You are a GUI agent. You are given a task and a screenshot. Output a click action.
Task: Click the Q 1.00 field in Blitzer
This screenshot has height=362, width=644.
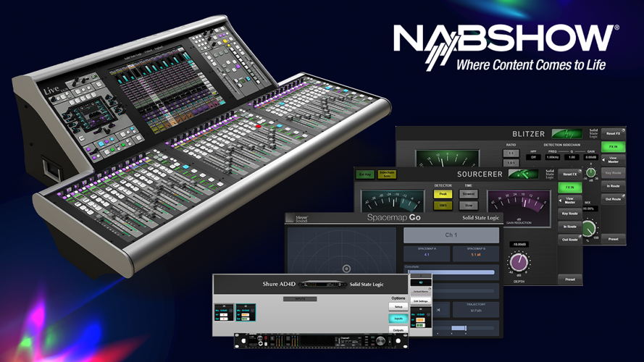pyautogui.click(x=572, y=157)
